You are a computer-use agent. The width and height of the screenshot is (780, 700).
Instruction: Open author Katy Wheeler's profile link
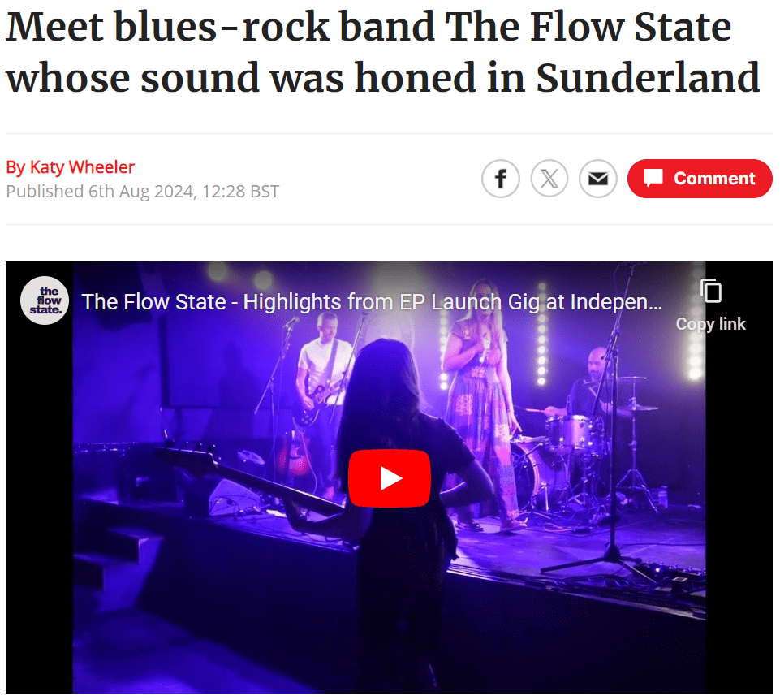[x=82, y=167]
